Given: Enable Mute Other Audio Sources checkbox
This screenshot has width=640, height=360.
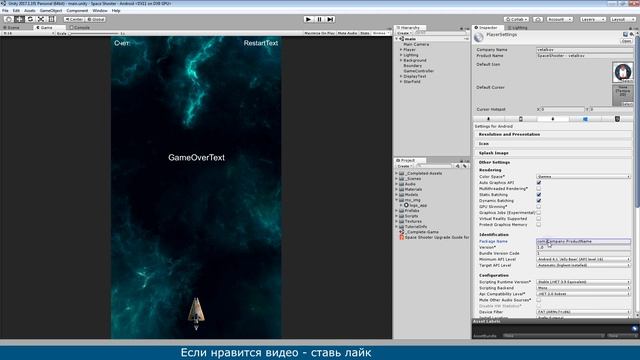Looking at the screenshot, I should 539,300.
